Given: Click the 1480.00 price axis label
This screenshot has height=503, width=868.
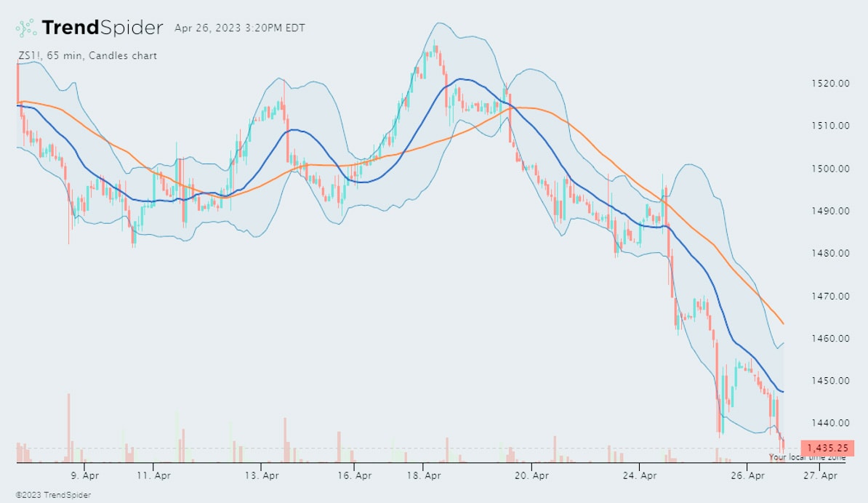Looking at the screenshot, I should 830,254.
